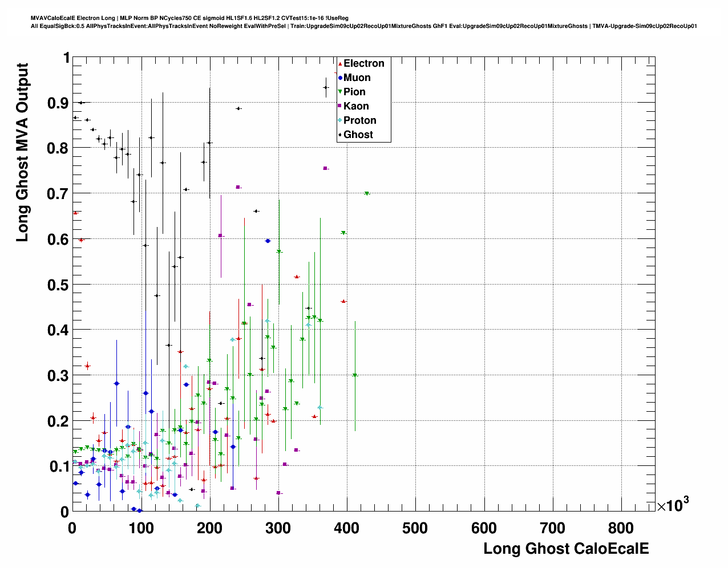728x568 pixels.
Task: Click the 'Ghost' legend label text
Action: (358, 135)
